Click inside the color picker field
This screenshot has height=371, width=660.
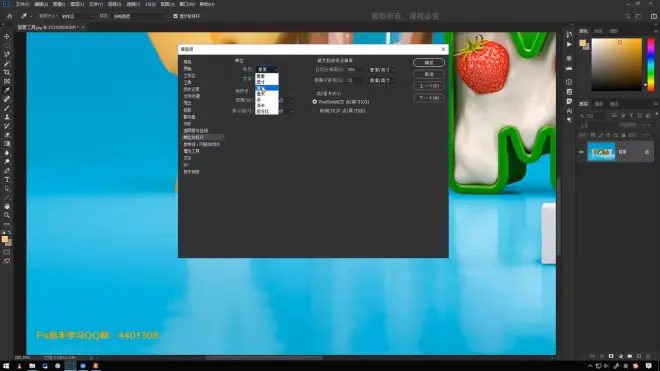tap(617, 64)
